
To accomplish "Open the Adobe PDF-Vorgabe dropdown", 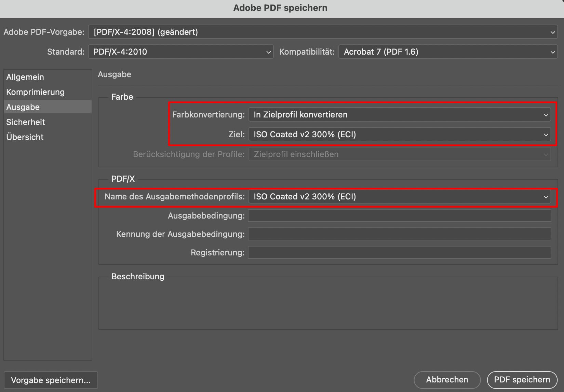I will tap(323, 32).
